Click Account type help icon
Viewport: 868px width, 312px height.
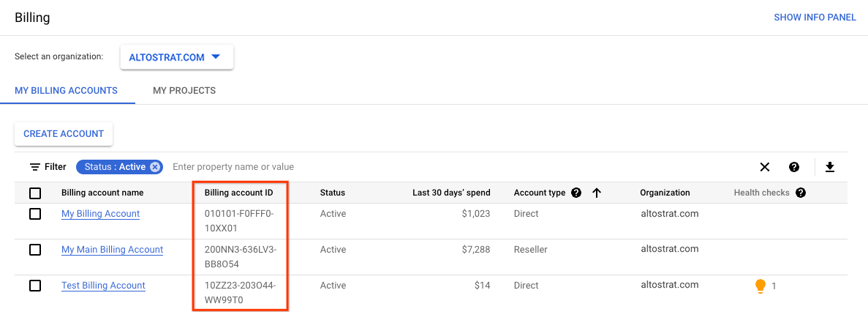(576, 193)
